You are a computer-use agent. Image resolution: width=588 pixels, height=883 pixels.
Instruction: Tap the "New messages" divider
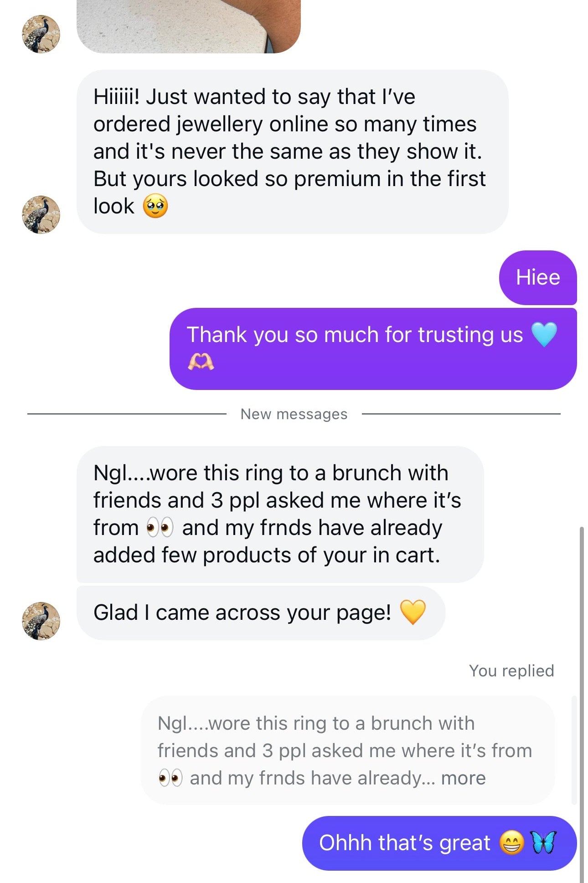[x=294, y=414]
